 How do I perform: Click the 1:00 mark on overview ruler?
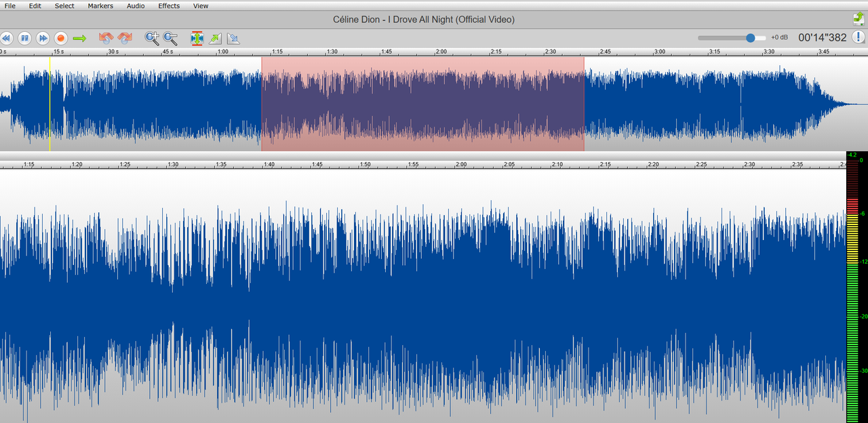tap(222, 52)
